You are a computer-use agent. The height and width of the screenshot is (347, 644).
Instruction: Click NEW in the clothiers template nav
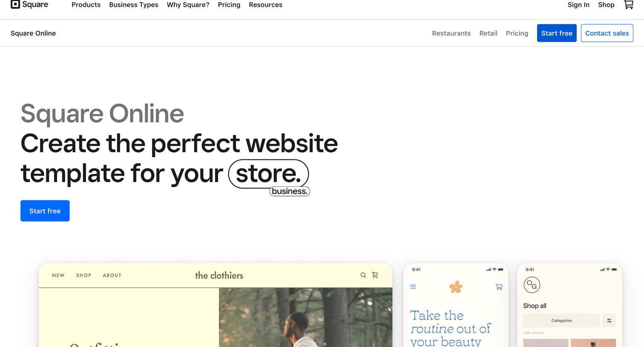58,275
